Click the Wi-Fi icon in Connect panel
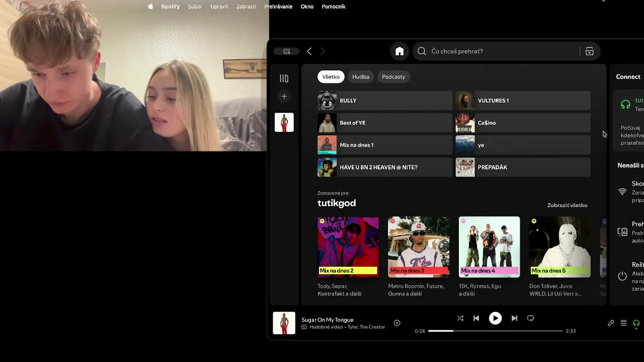 click(622, 192)
